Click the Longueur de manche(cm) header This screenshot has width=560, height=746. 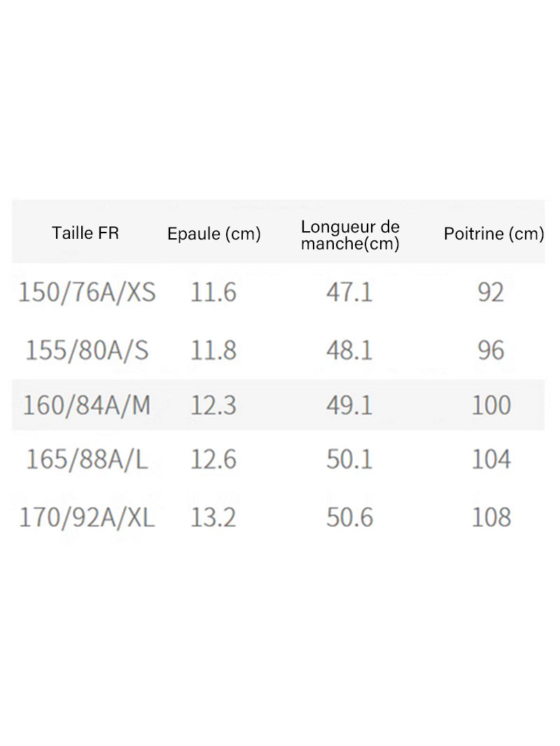(350, 235)
